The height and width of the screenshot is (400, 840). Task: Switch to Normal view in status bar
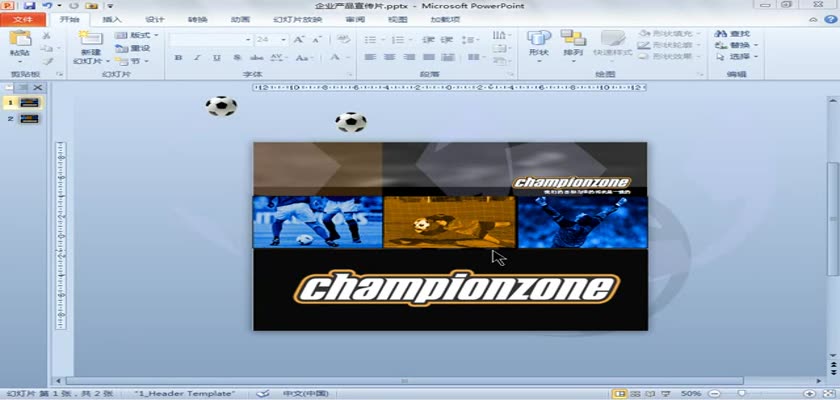coord(619,394)
